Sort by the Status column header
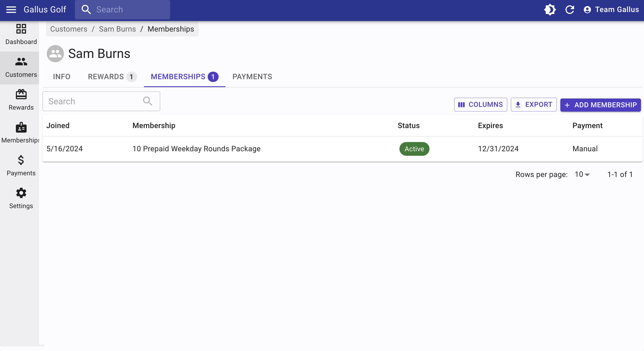The width and height of the screenshot is (644, 351). 408,126
